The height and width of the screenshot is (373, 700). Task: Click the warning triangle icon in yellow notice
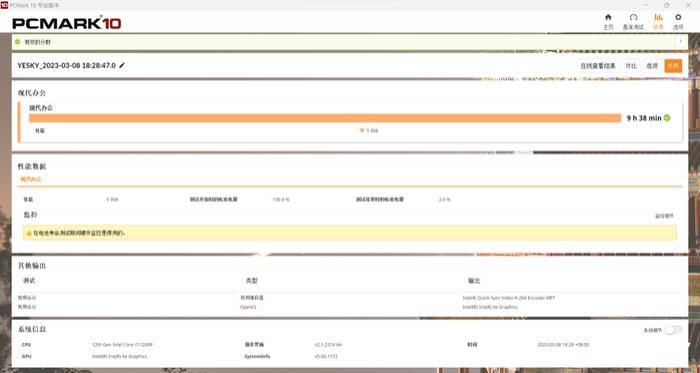coord(29,233)
